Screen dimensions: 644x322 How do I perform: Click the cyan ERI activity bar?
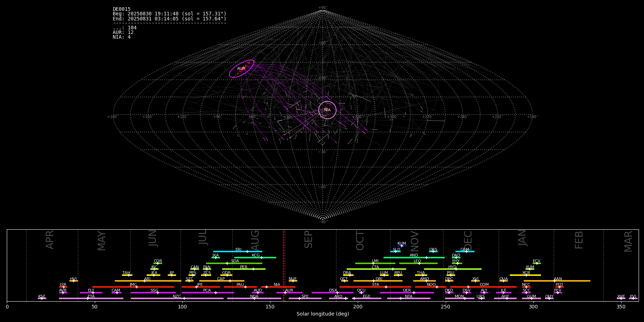238,252
